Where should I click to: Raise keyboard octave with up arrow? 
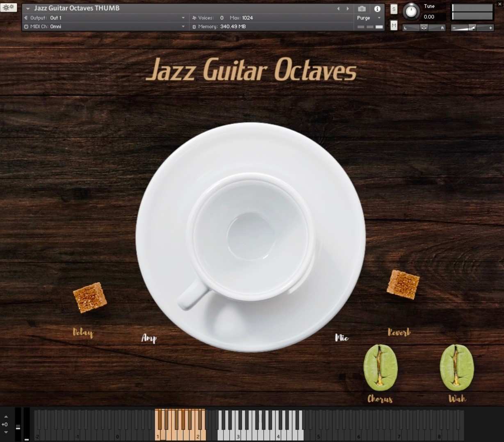pyautogui.click(x=6, y=417)
